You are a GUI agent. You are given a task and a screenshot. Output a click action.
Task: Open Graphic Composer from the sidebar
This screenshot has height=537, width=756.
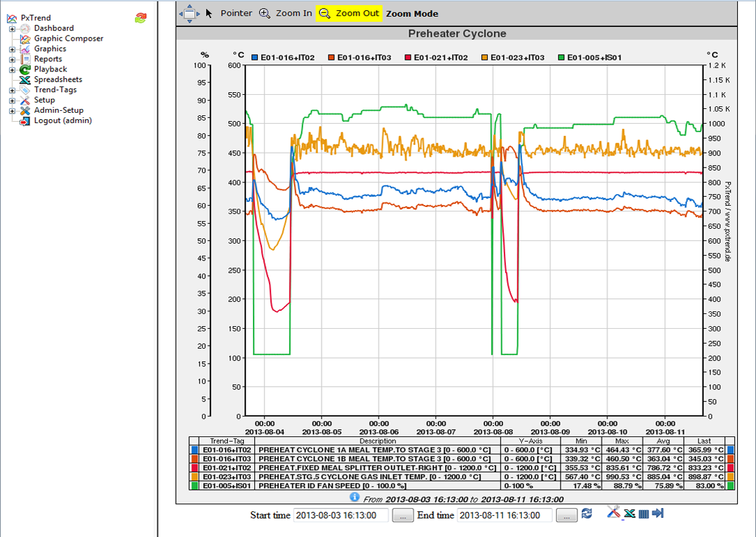68,39
